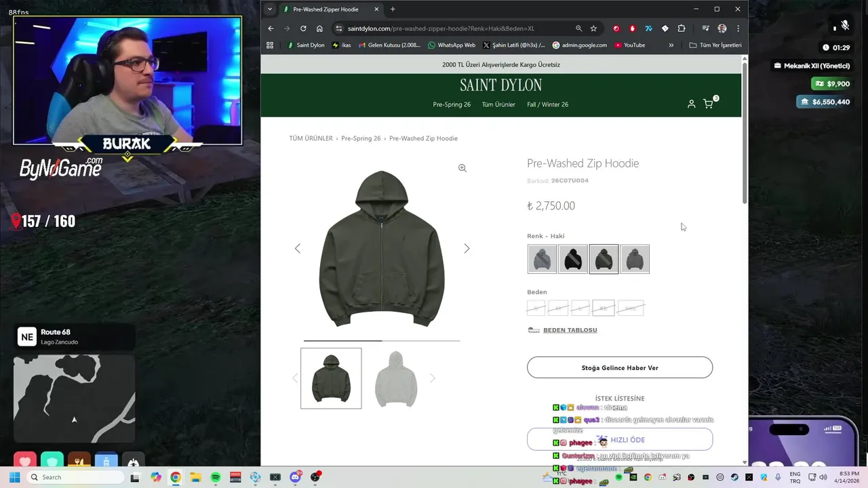868x488 pixels.
Task: Open the Copilot taskbar icon
Action: pos(156,477)
